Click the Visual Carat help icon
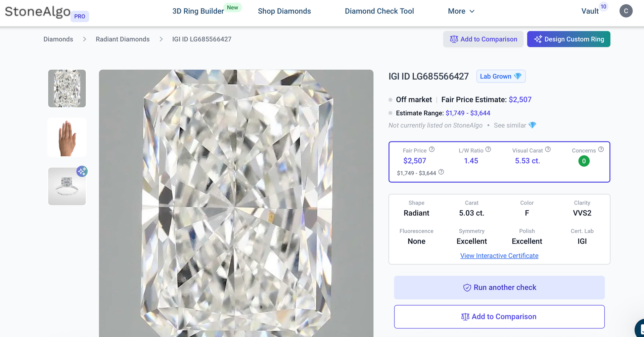Image resolution: width=644 pixels, height=337 pixels. pos(548,149)
